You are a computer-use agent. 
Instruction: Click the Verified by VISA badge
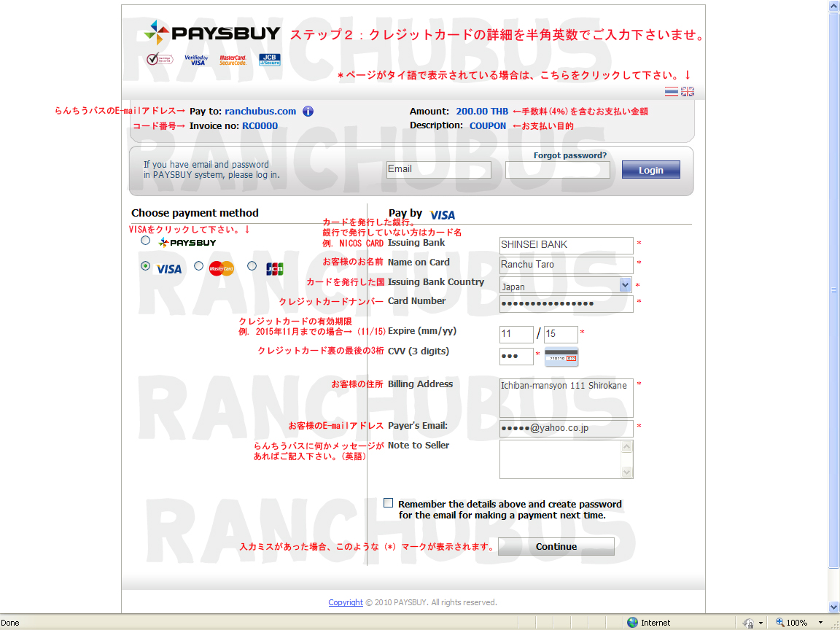(196, 60)
